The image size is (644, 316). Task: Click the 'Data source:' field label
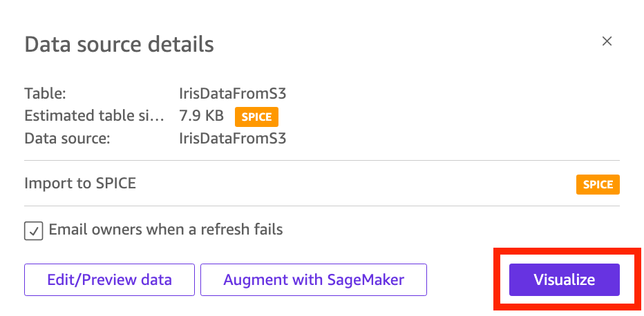pos(67,138)
